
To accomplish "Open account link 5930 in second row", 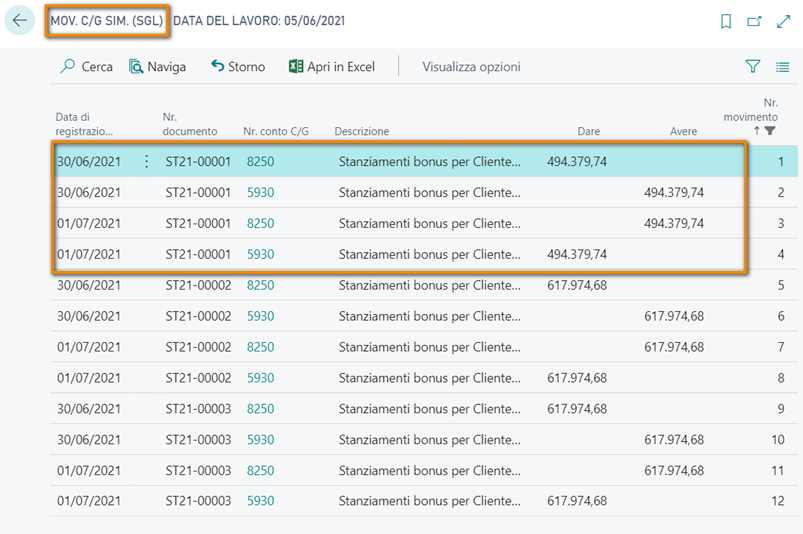I will [260, 192].
